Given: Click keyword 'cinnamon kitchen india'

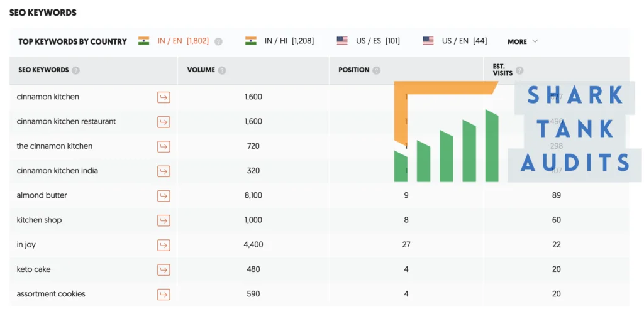Looking at the screenshot, I should (x=57, y=171).
